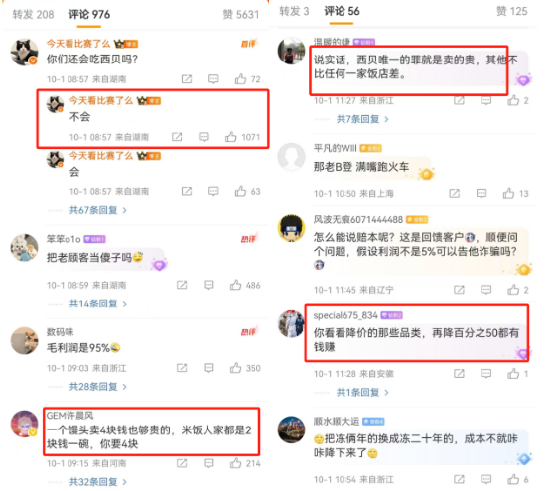Screen dimensions: 550x491
Task: Open 笨笨o1o cat avatar thumbnail
Action: [x=24, y=248]
